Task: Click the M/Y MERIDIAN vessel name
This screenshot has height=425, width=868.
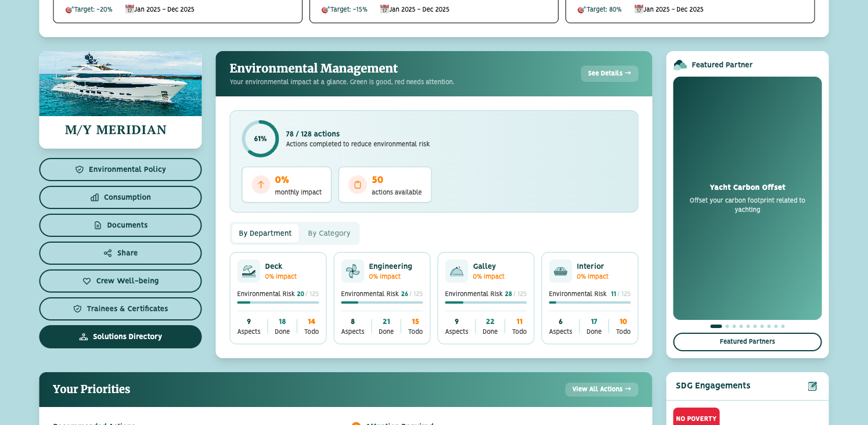Action: click(x=116, y=130)
